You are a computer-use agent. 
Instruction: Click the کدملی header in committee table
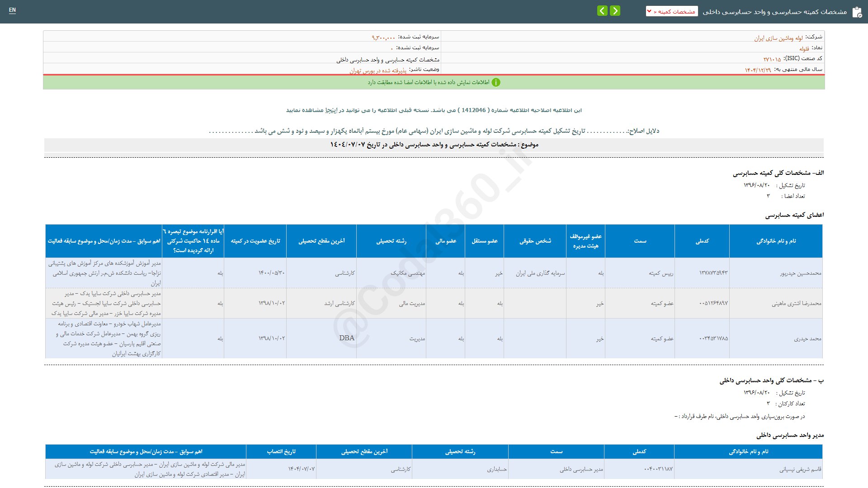click(702, 241)
